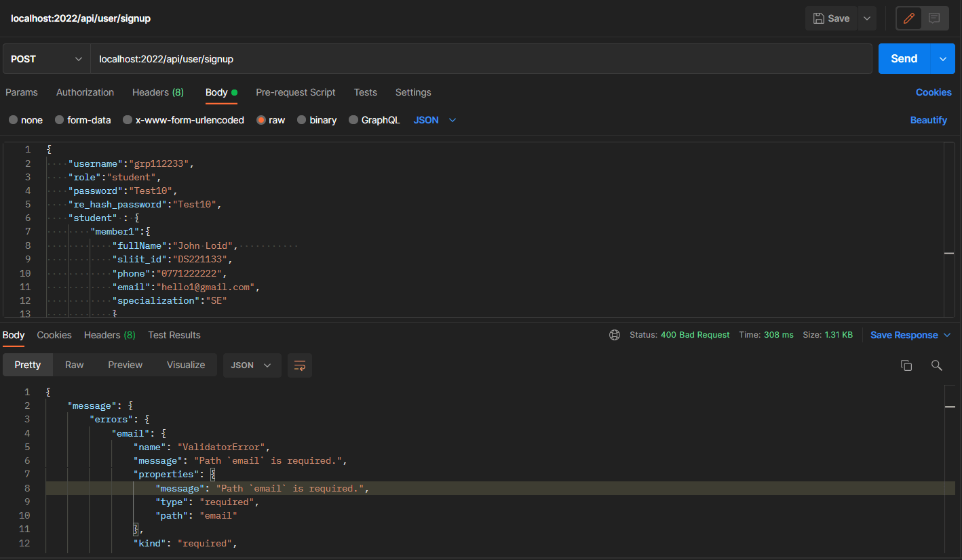Select the form-data body type
The height and width of the screenshot is (560, 962).
pos(83,119)
